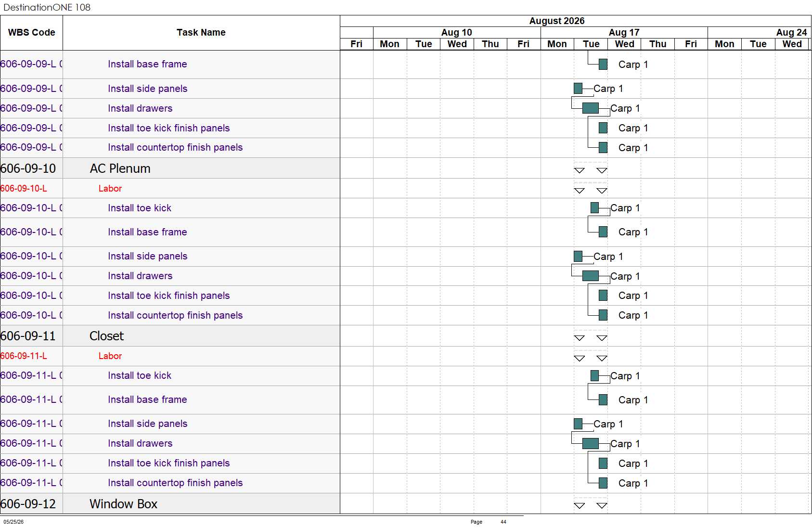
Task: Click the Thu day header under Aug 17
Action: click(x=657, y=44)
